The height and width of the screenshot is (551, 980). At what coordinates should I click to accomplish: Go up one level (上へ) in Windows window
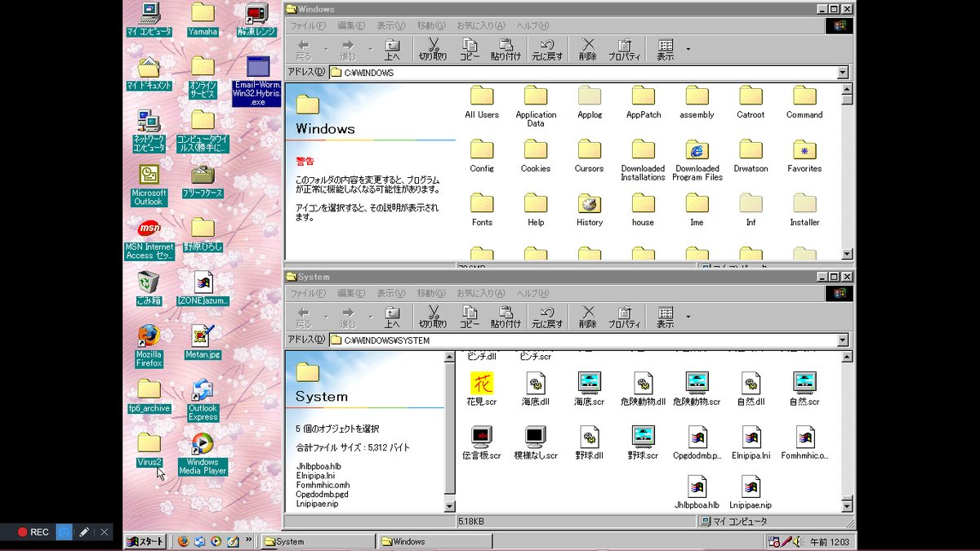pos(392,49)
